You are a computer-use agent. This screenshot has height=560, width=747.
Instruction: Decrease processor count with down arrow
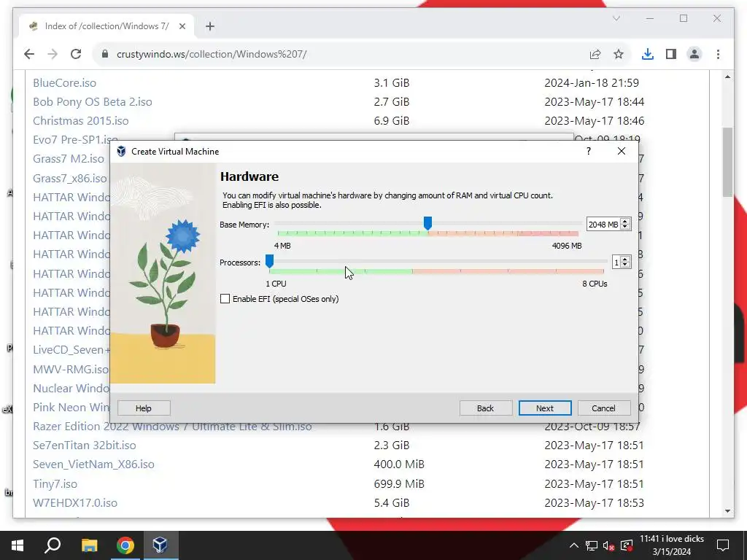625,265
